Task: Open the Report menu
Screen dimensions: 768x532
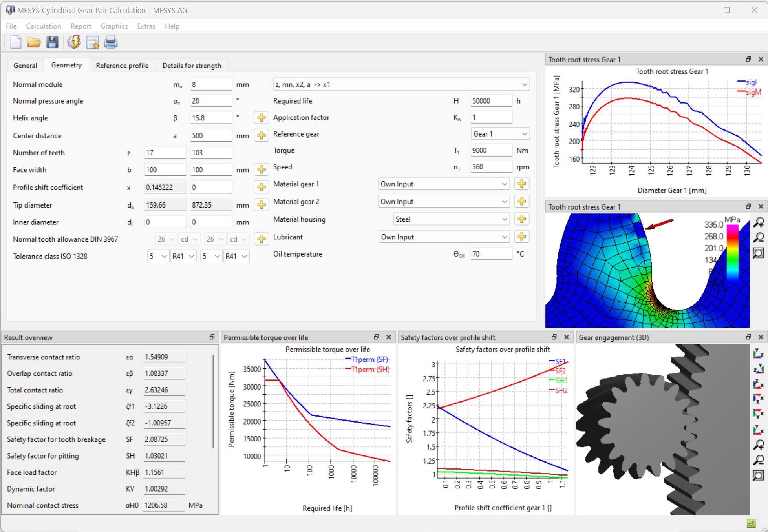Action: pyautogui.click(x=80, y=26)
